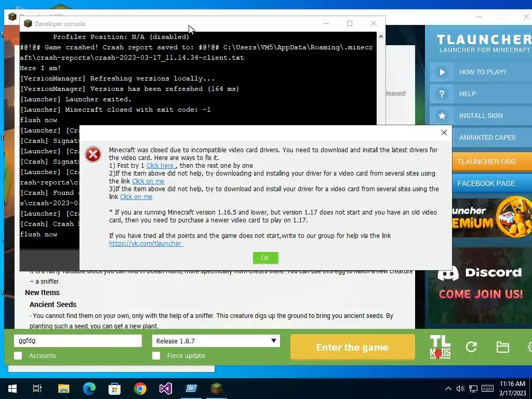Click the username field containing ggfdg
This screenshot has width=532, height=399.
pos(78,341)
